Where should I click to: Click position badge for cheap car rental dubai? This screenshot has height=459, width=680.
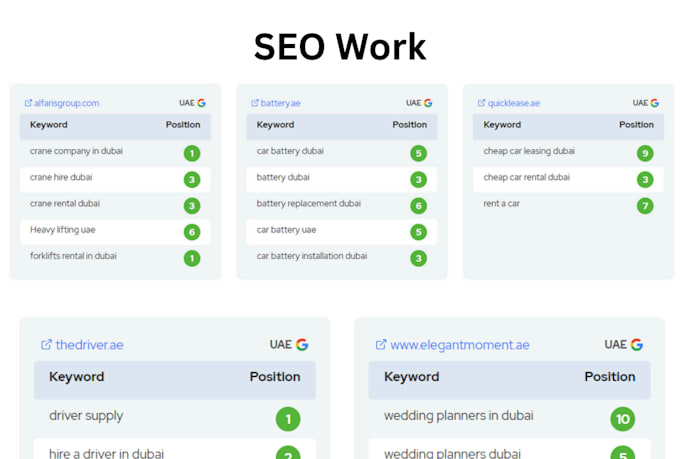pyautogui.click(x=645, y=180)
